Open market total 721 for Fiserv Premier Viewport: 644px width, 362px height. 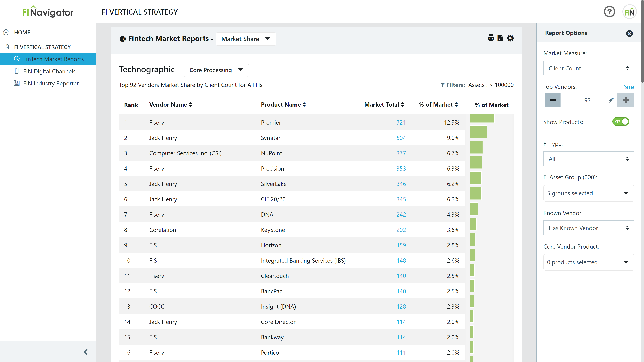click(x=401, y=122)
